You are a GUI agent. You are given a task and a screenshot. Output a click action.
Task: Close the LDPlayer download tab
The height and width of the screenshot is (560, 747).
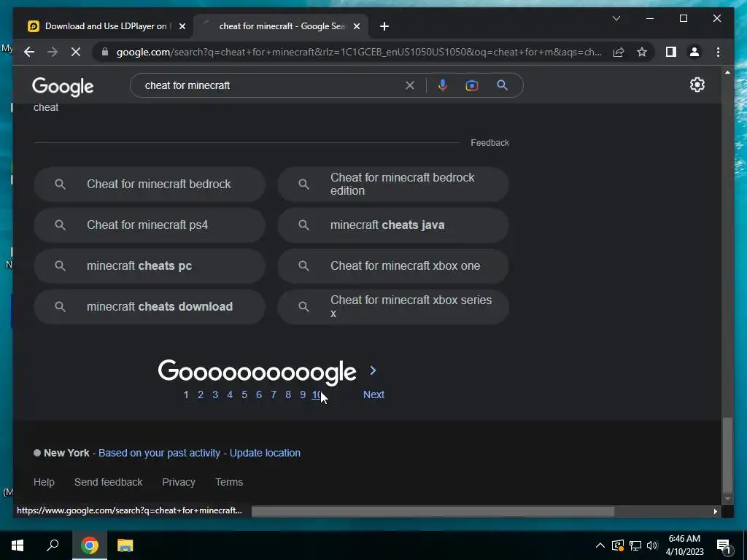pyautogui.click(x=182, y=27)
